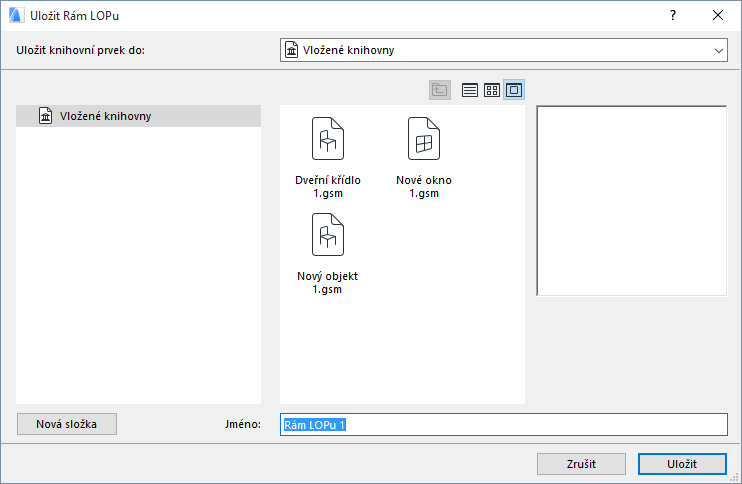Select Dveřní křídlo 1.gsm file icon
This screenshot has width=742, height=484.
(328, 139)
